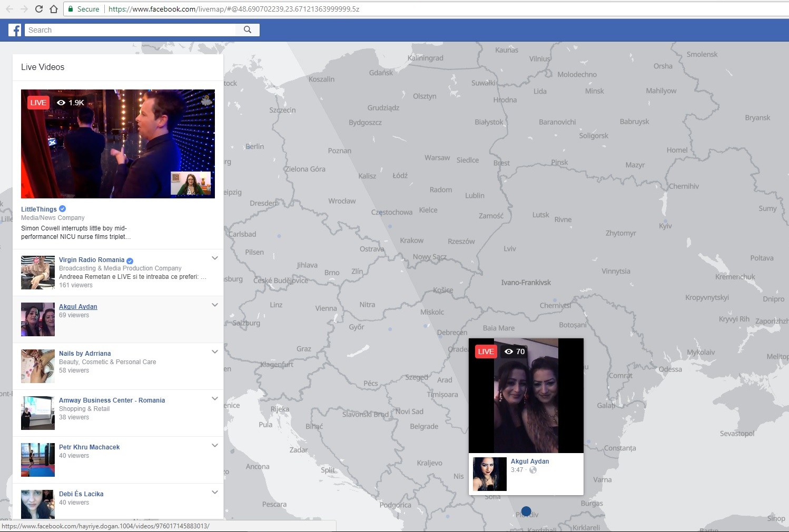Click Virgin Radio Romania thumbnail
Screen dimensions: 789x532
(38, 273)
